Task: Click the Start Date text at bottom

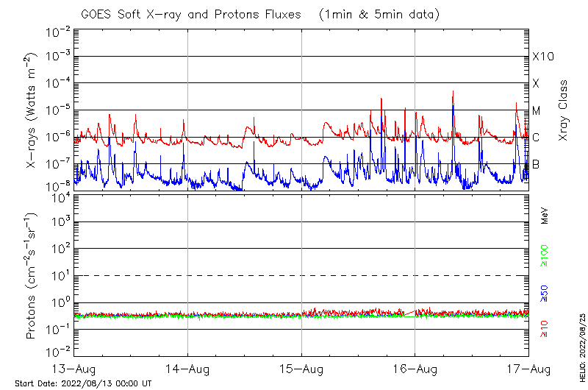Action: (x=82, y=383)
